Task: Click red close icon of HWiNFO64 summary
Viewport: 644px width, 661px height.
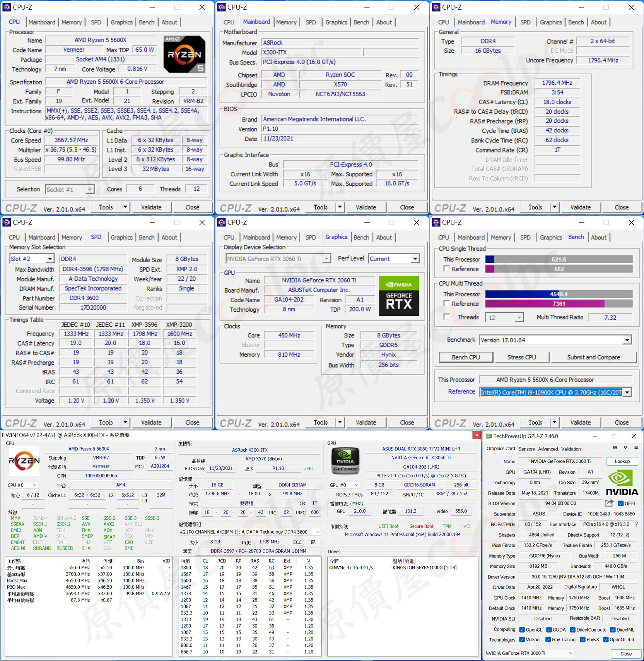Action: click(x=477, y=435)
